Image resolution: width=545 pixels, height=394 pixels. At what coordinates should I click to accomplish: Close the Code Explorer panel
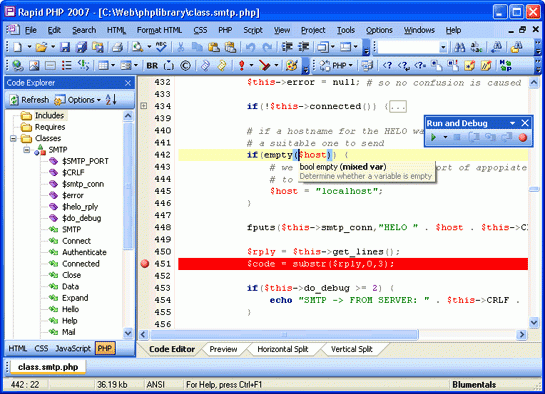128,83
